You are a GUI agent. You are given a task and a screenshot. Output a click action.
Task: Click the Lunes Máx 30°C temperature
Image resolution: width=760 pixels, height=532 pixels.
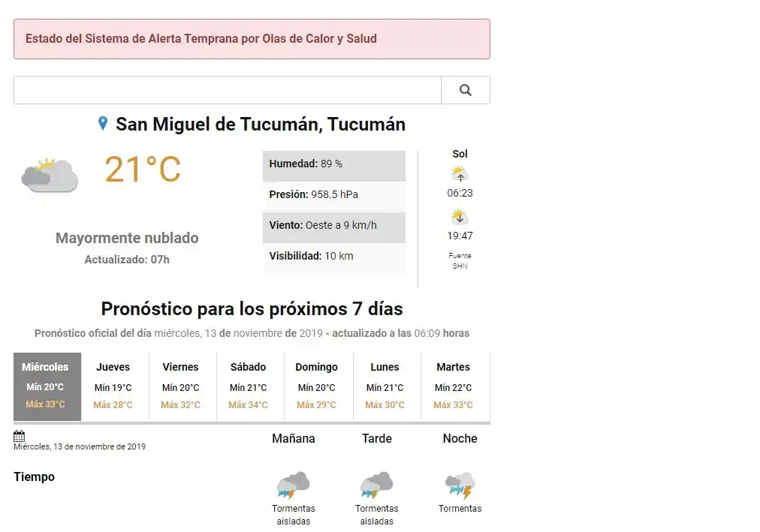click(x=385, y=404)
